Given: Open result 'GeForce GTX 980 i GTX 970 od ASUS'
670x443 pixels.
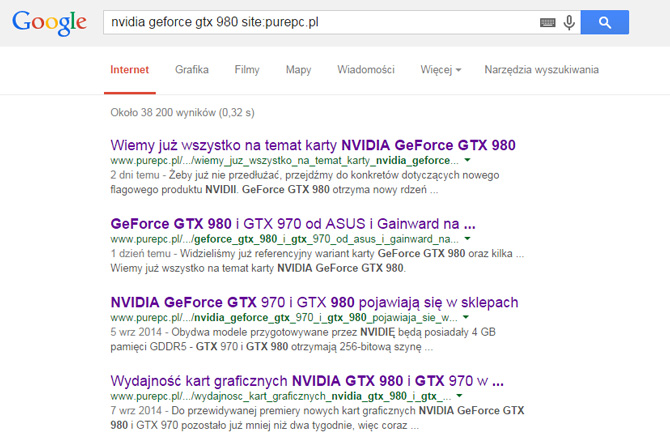Looking at the screenshot, I should coord(293,224).
